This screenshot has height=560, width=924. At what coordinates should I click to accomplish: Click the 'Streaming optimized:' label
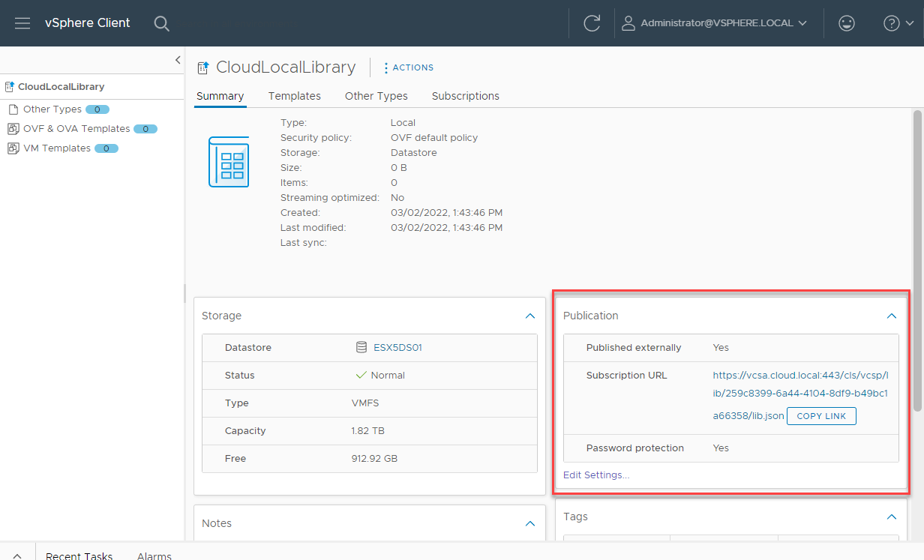click(330, 198)
